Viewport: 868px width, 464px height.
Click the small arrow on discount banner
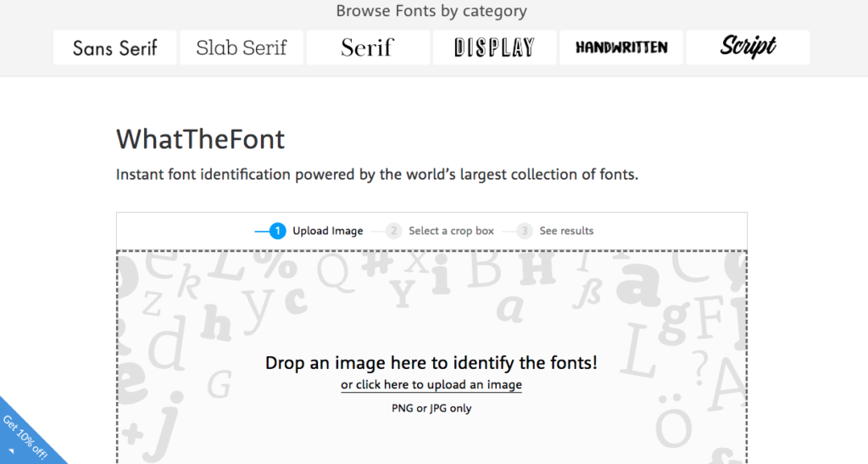[12, 452]
